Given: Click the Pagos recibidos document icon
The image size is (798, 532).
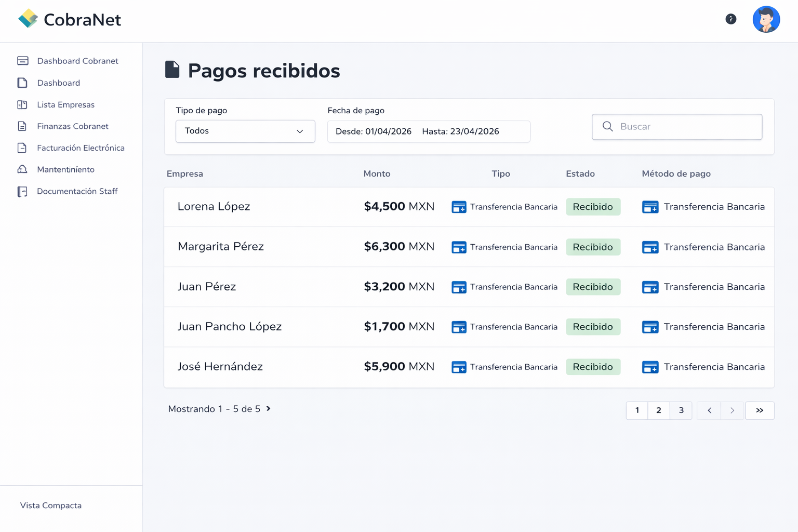Looking at the screenshot, I should (x=172, y=70).
